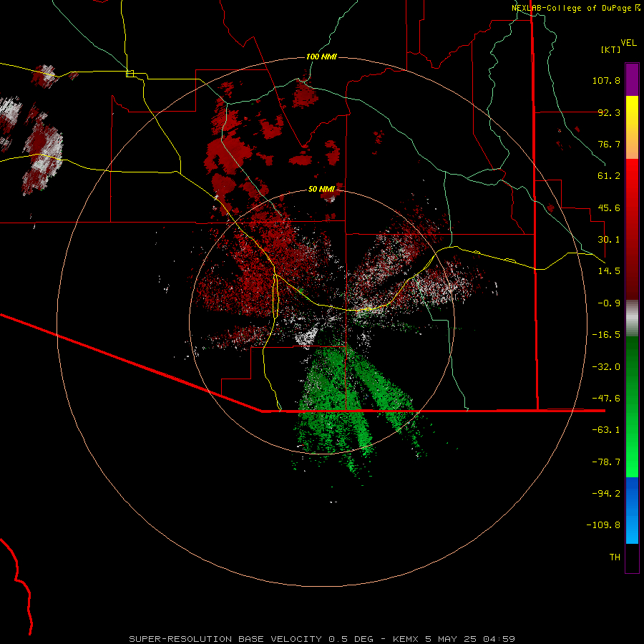This screenshot has height=644, width=644.
Task: Click the -47.6 velocity scale value
Action: [606, 399]
